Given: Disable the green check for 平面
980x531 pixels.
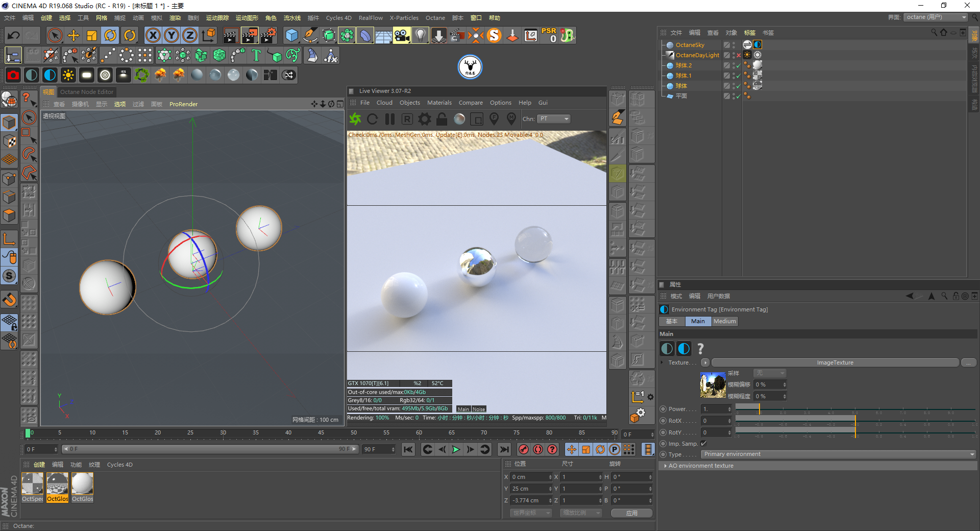Looking at the screenshot, I should pyautogui.click(x=739, y=96).
